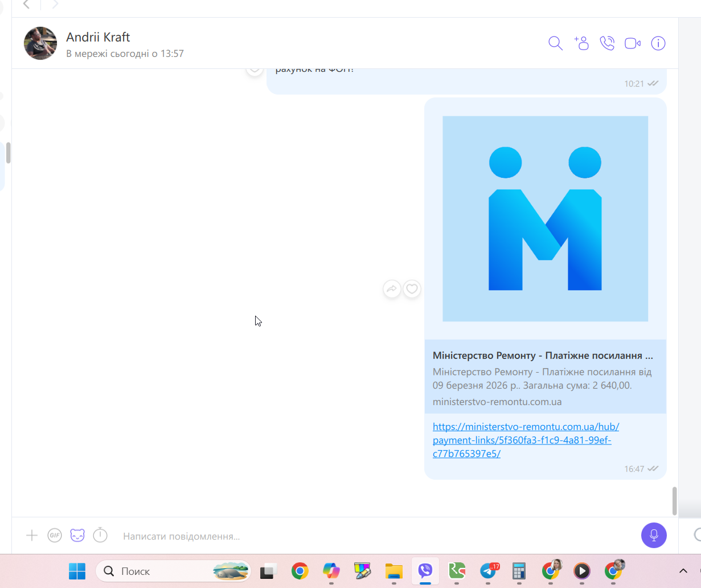Click the chat list scrollbar on left edge

pos(8,153)
